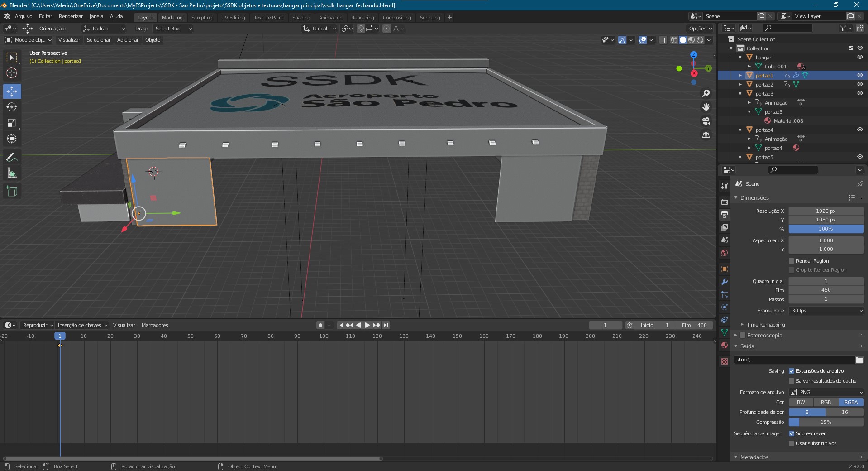Screen dimensions: 868x471
Task: Select RGB color mode
Action: 826,402
